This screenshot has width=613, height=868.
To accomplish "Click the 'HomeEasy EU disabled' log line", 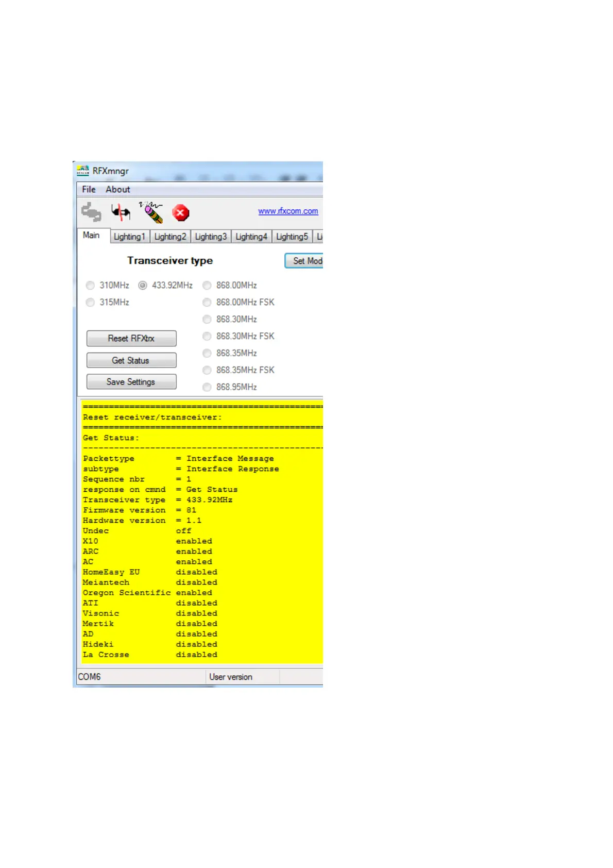I will (x=150, y=572).
